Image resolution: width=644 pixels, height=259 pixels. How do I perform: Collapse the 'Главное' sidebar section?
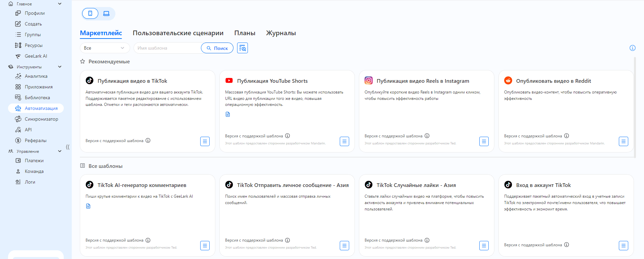(60, 4)
